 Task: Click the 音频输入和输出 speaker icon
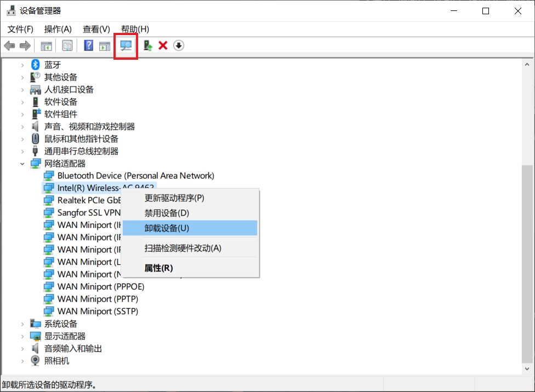click(35, 348)
